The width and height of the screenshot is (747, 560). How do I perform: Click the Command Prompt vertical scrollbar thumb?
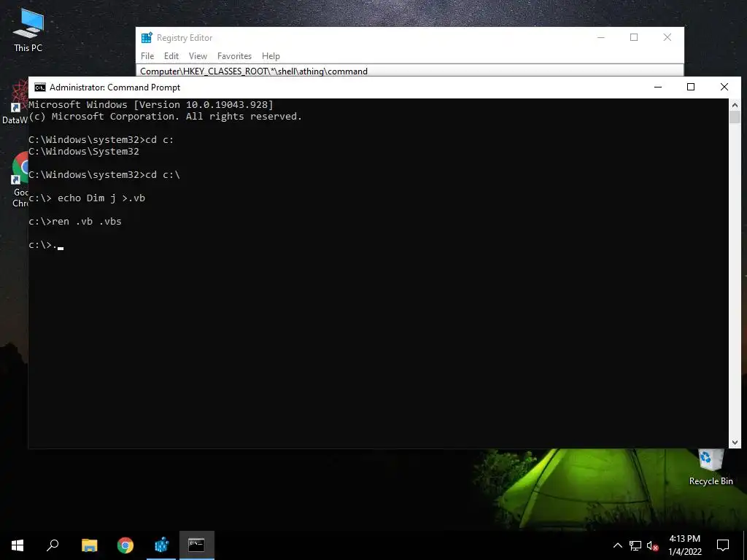(x=735, y=117)
